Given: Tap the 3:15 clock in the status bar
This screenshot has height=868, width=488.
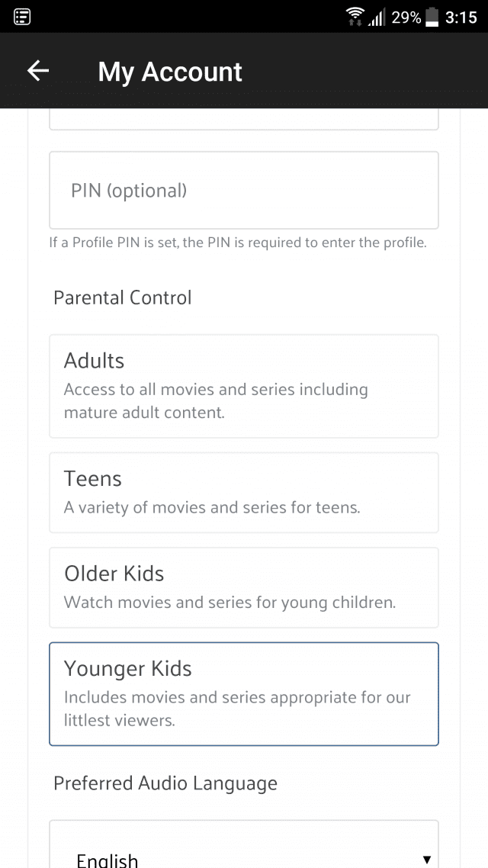Looking at the screenshot, I should (x=461, y=17).
